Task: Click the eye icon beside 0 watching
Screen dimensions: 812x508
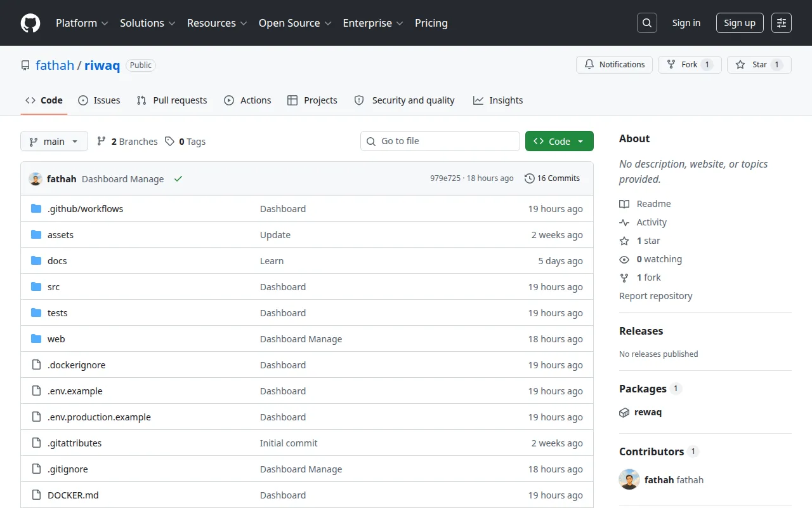Action: (x=624, y=259)
